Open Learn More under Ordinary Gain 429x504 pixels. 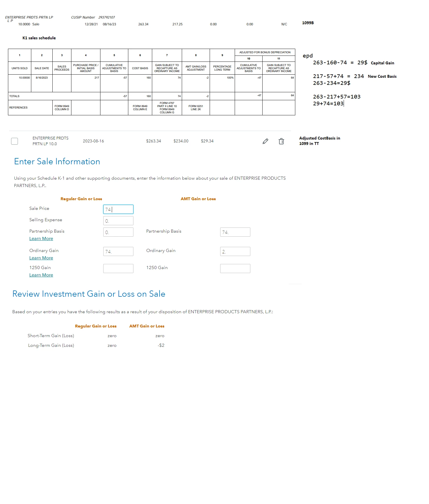(x=41, y=258)
